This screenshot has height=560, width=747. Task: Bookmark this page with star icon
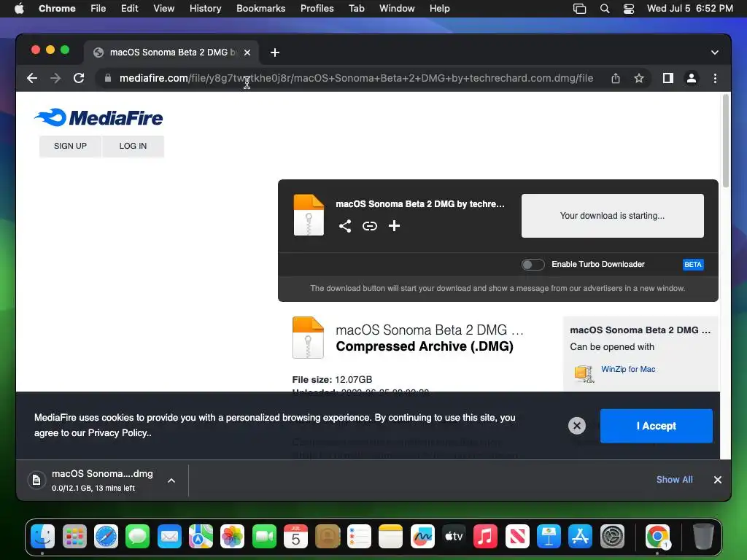point(639,78)
